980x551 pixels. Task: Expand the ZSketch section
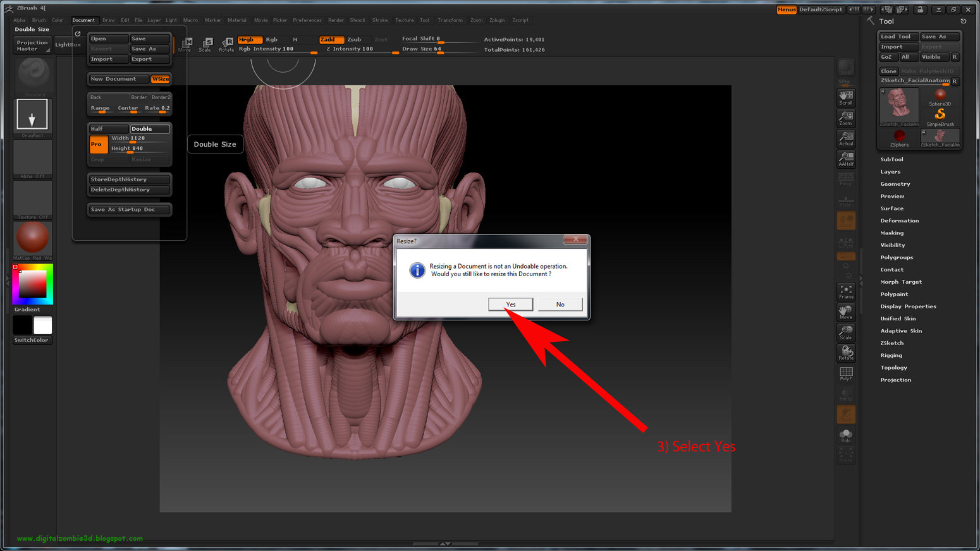tap(891, 343)
